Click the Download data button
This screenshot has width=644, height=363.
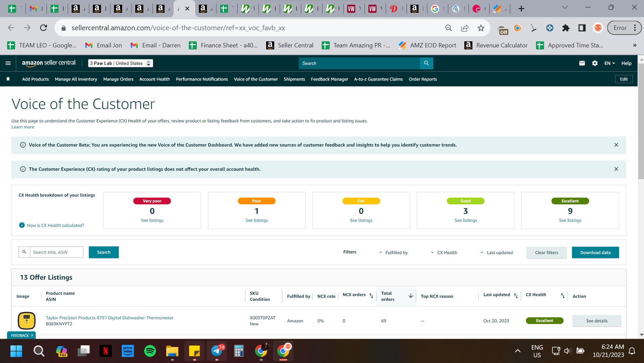pos(595,252)
